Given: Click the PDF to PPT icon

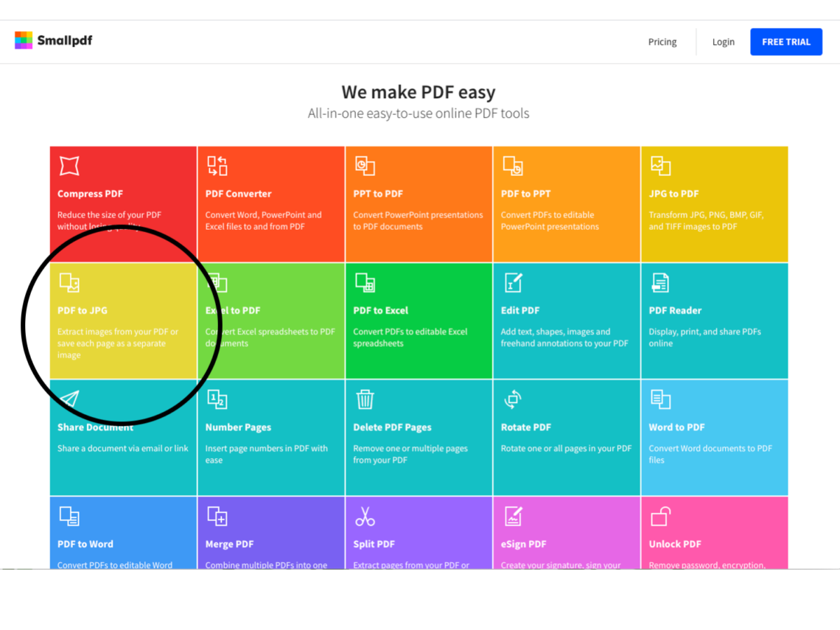Looking at the screenshot, I should point(514,166).
